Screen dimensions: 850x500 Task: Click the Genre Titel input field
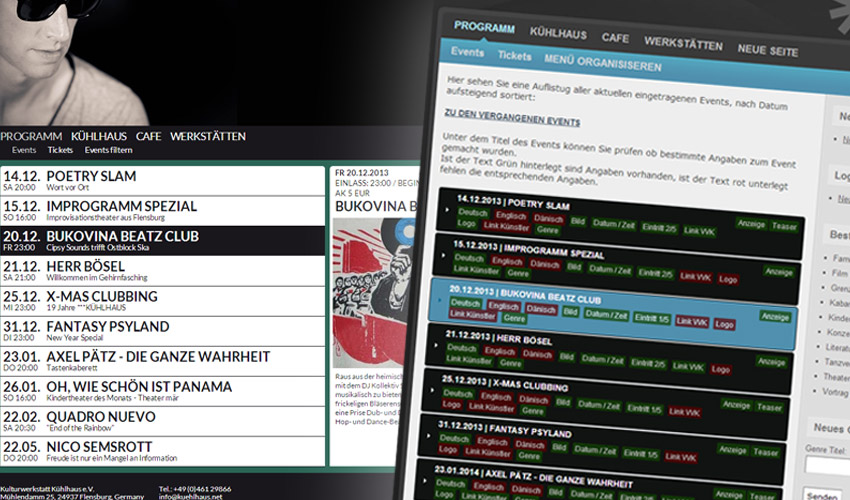(827, 465)
